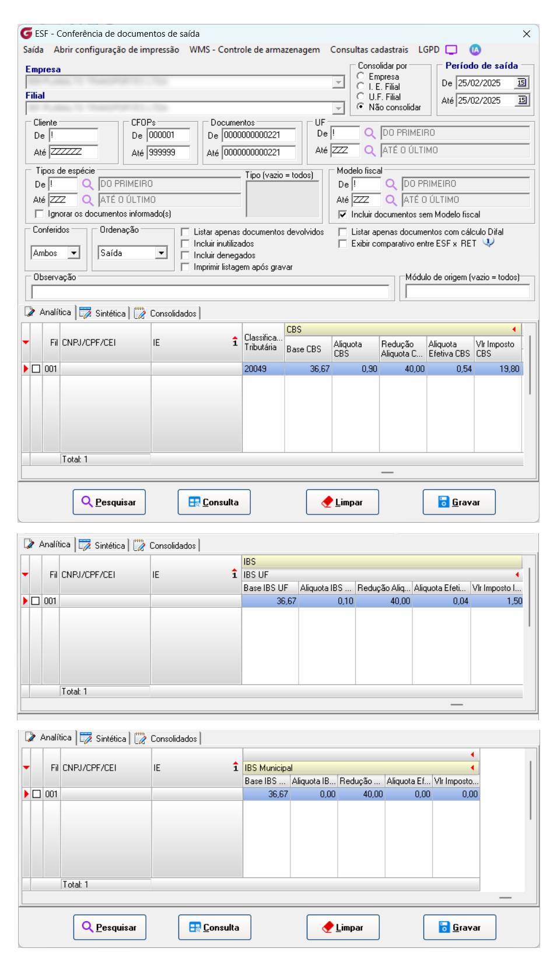Image resolution: width=557 pixels, height=980 pixels.
Task: Click magnifier for Tipos de espécie 'De'
Action: pyautogui.click(x=87, y=184)
